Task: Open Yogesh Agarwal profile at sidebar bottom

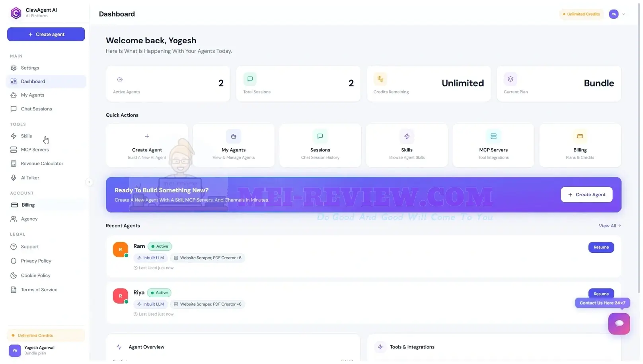Action: click(x=46, y=350)
